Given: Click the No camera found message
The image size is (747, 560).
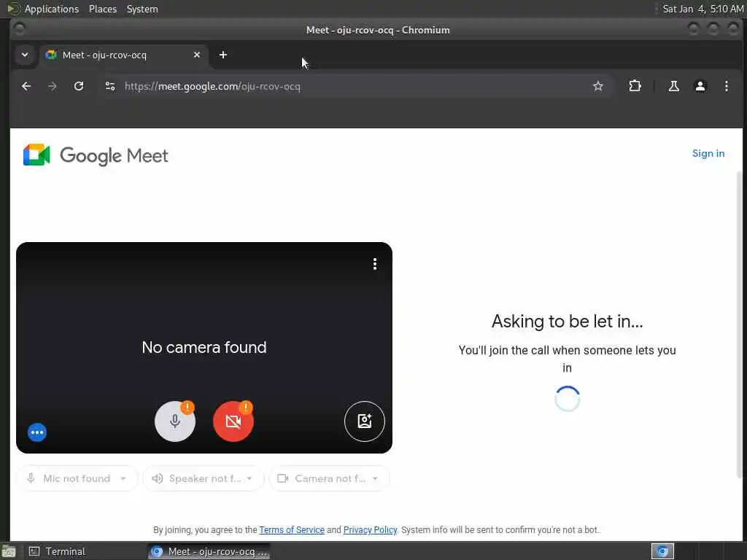Looking at the screenshot, I should point(204,347).
